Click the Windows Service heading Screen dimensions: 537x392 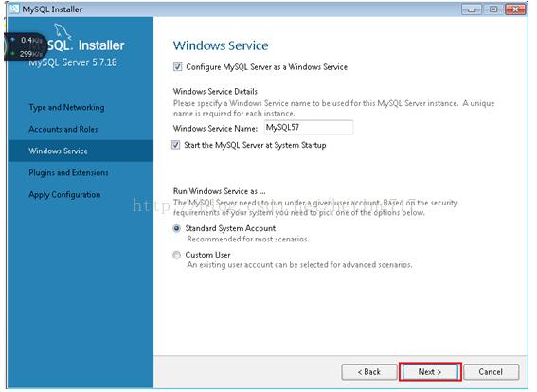click(221, 45)
